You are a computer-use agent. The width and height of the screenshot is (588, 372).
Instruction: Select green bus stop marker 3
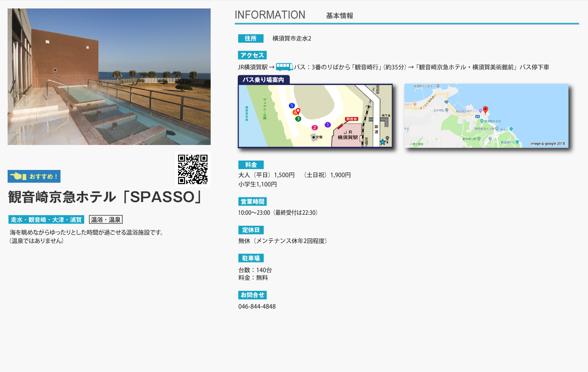tap(298, 119)
